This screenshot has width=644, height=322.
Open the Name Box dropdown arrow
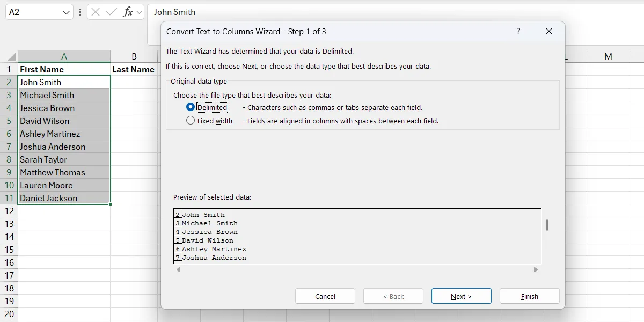coord(66,12)
